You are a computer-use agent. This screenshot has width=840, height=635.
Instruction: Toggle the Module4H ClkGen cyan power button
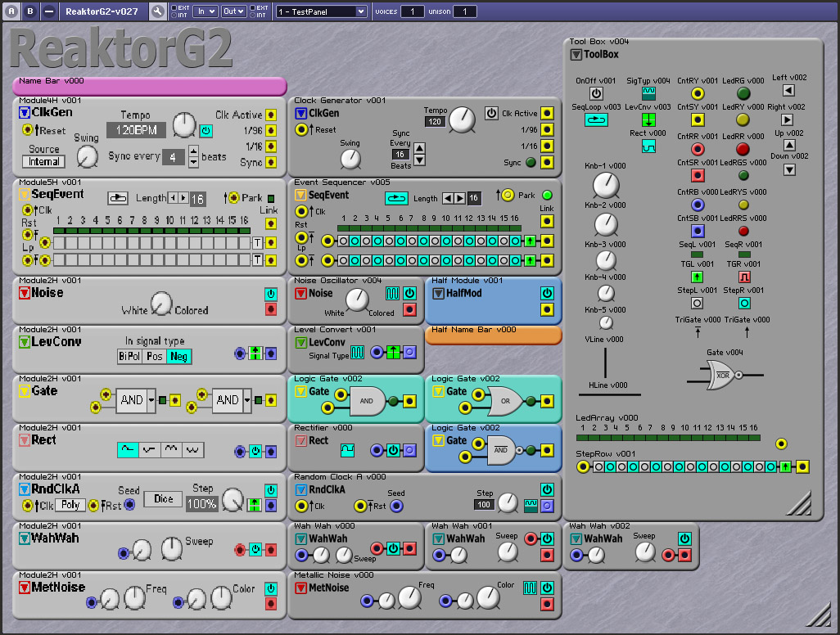pos(206,130)
